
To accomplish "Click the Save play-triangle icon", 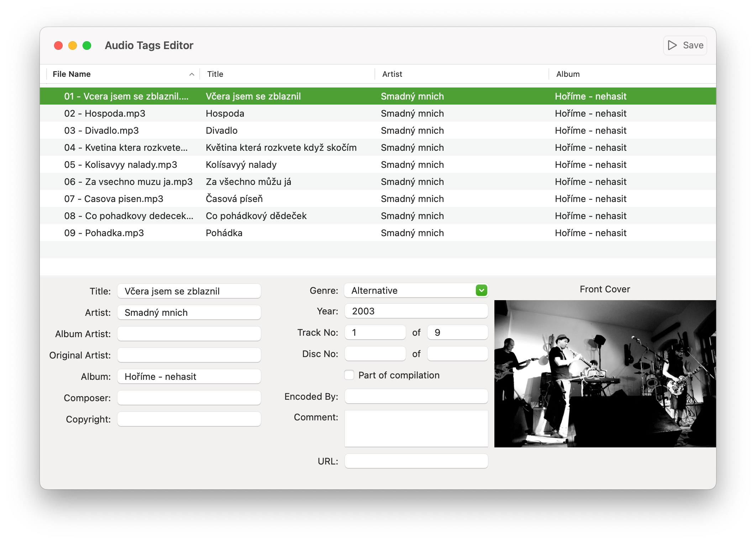I will 672,45.
